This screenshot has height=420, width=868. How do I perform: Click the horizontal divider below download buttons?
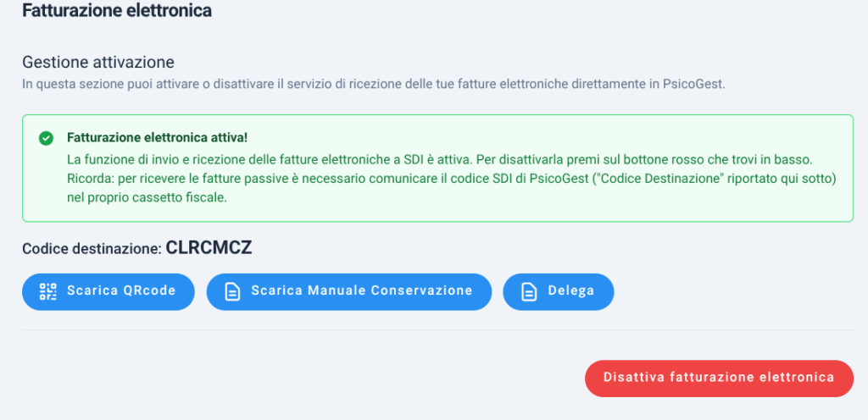[x=438, y=330]
